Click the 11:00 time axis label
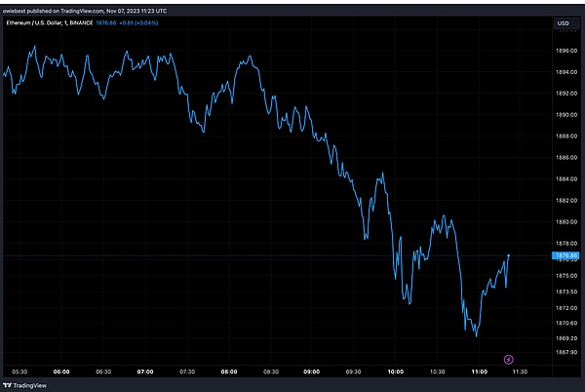 click(479, 372)
